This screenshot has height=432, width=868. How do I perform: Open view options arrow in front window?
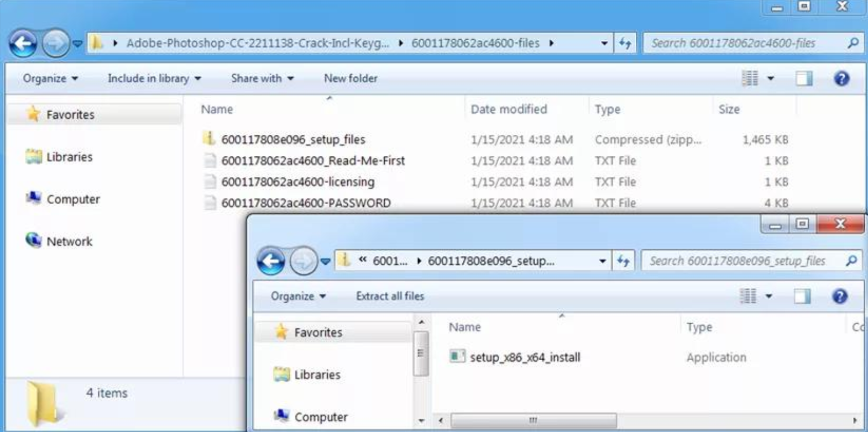769,296
